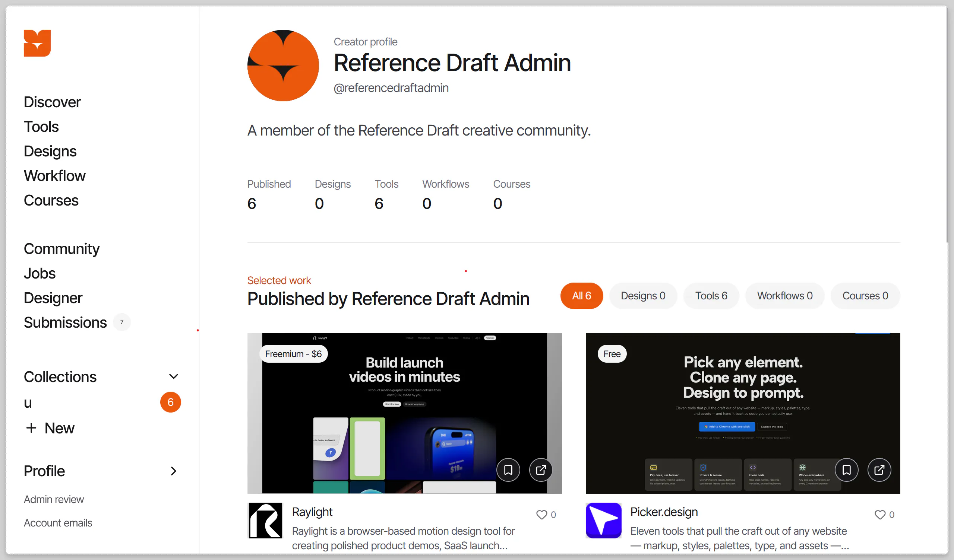Open the Picker.design preview thumbnail

click(743, 413)
